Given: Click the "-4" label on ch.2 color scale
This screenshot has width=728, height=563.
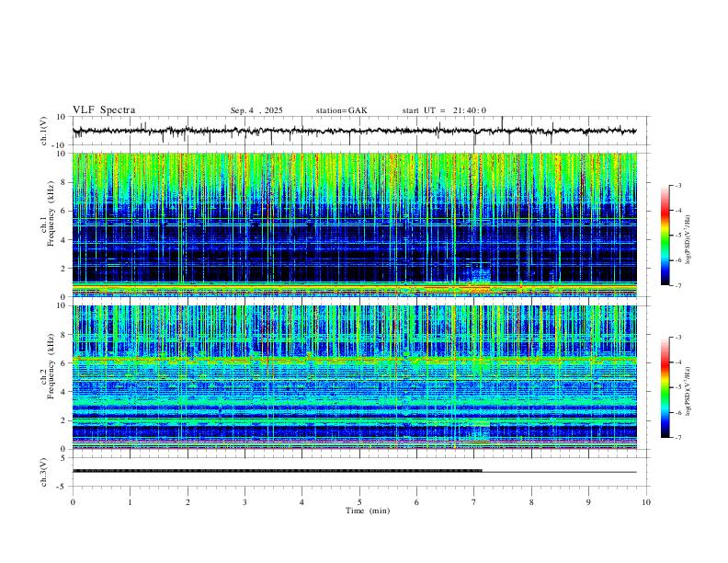Looking at the screenshot, I should coord(677,362).
